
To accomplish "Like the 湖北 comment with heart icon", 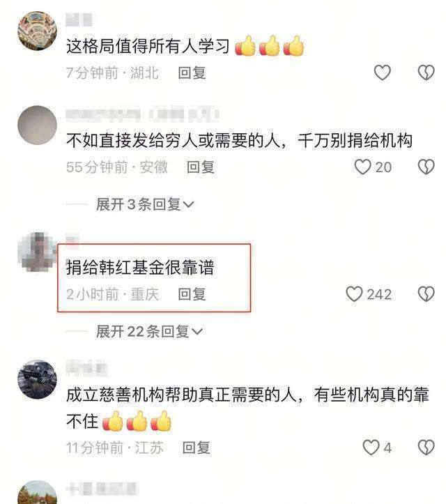I will click(382, 72).
